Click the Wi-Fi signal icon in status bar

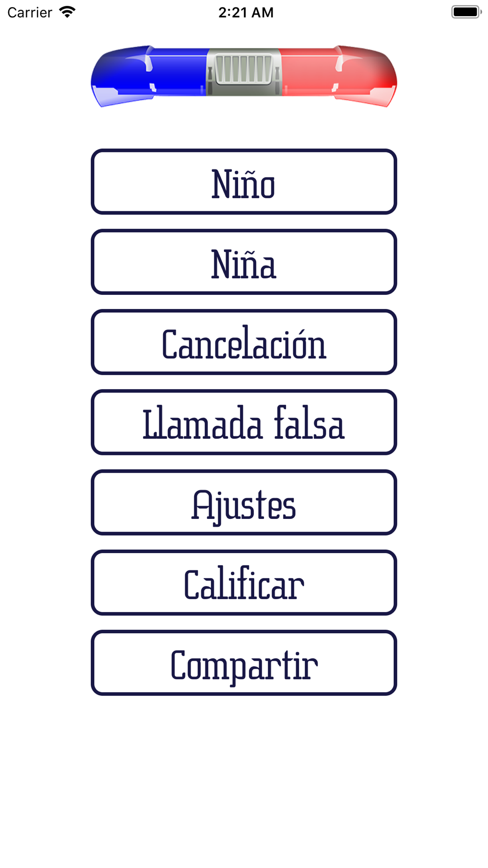point(67,12)
